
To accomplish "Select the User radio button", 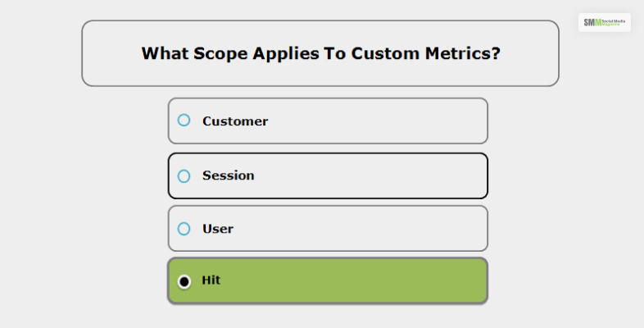I will [184, 229].
